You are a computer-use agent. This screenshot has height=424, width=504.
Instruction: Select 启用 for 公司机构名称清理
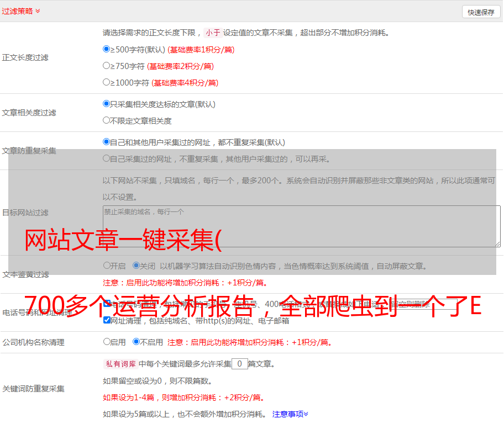point(107,341)
